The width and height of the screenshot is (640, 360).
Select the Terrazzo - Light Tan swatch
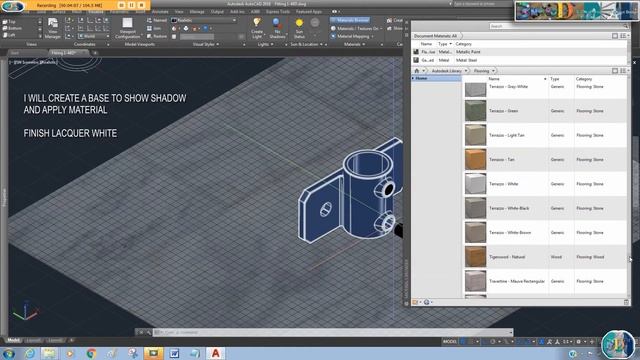pyautogui.click(x=476, y=135)
